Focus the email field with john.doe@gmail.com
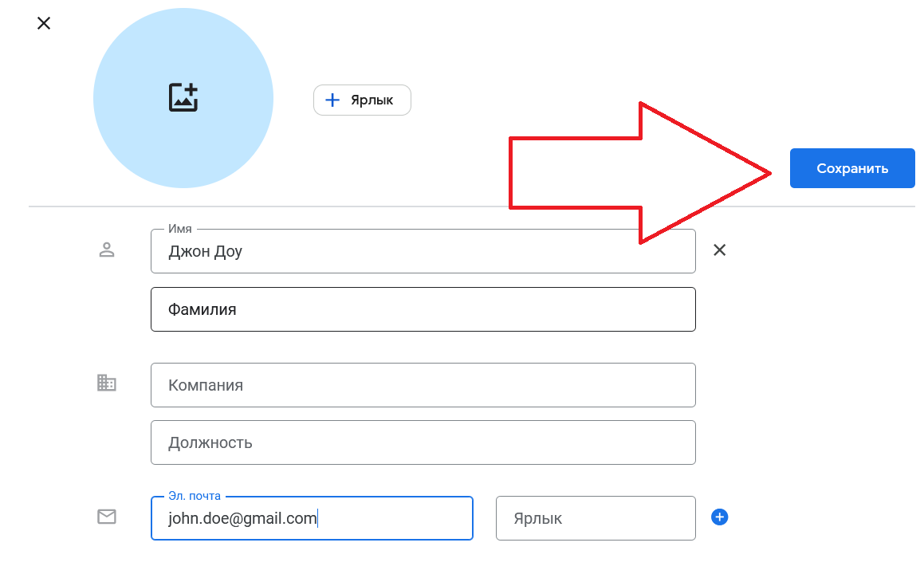 click(x=311, y=518)
